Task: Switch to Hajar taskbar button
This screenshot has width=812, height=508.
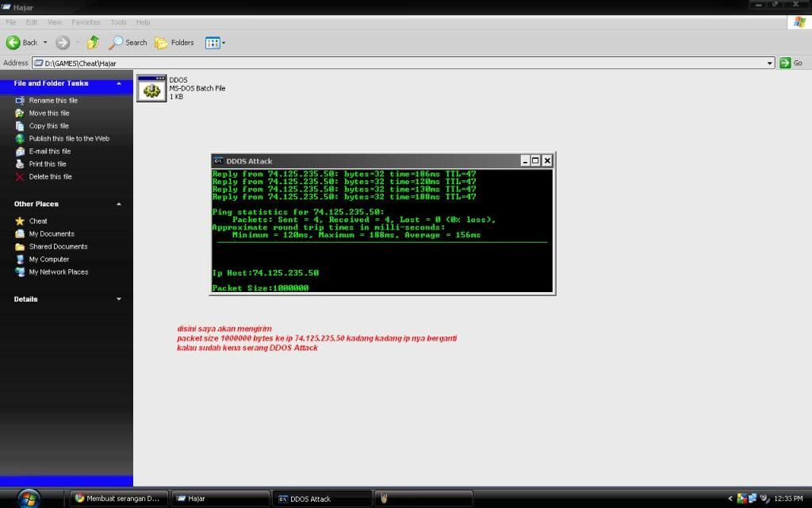Action: (x=220, y=498)
